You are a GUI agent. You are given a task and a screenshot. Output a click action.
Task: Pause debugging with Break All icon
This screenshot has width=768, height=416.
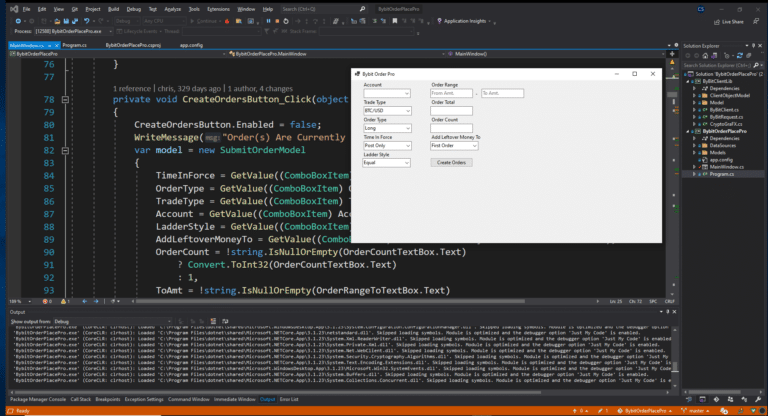[x=268, y=21]
